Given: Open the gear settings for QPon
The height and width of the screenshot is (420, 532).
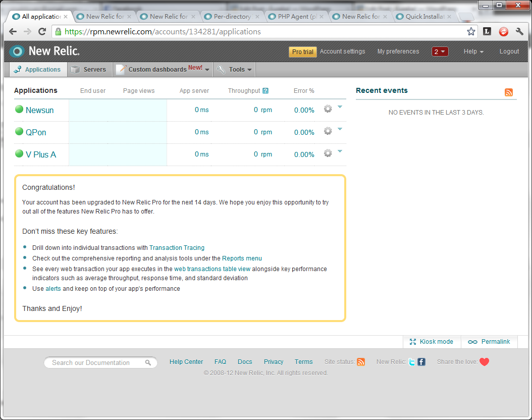Looking at the screenshot, I should (328, 131).
